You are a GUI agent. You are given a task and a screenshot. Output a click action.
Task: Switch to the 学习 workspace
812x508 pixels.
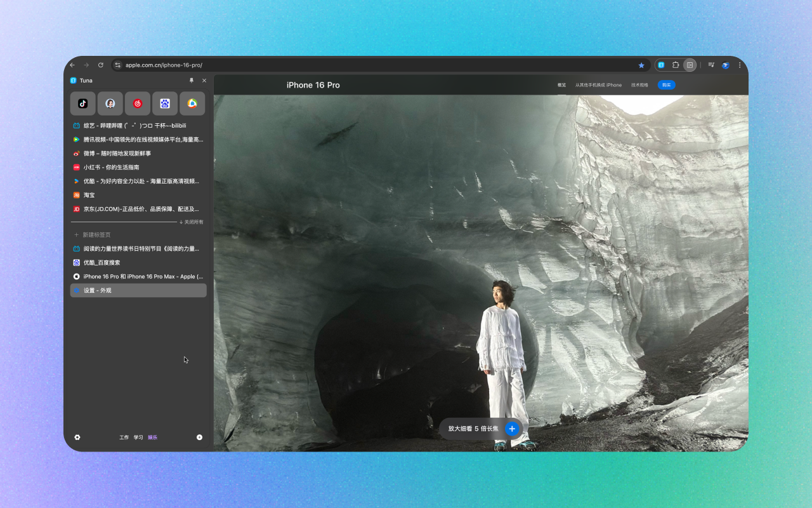click(x=138, y=438)
